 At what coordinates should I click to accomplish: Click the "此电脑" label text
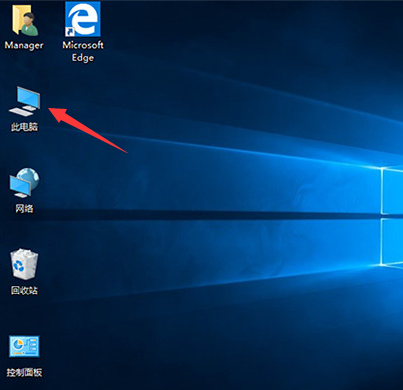click(25, 127)
